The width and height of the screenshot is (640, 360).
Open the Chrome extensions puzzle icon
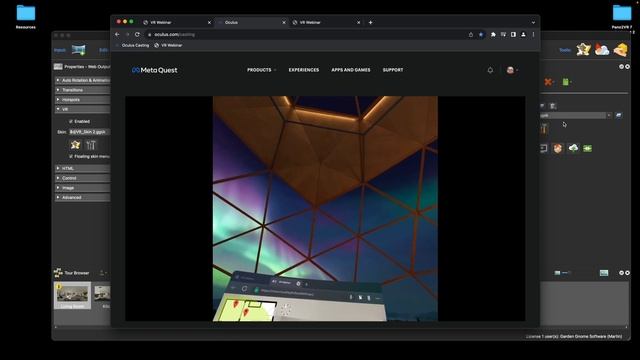(x=493, y=35)
